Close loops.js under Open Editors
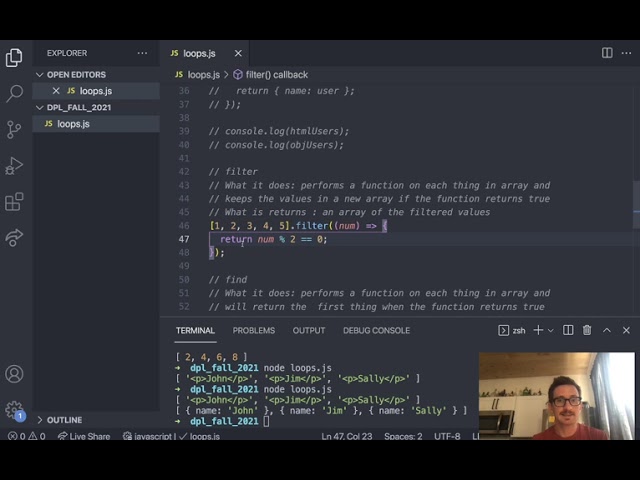The width and height of the screenshot is (640, 480). [56, 91]
